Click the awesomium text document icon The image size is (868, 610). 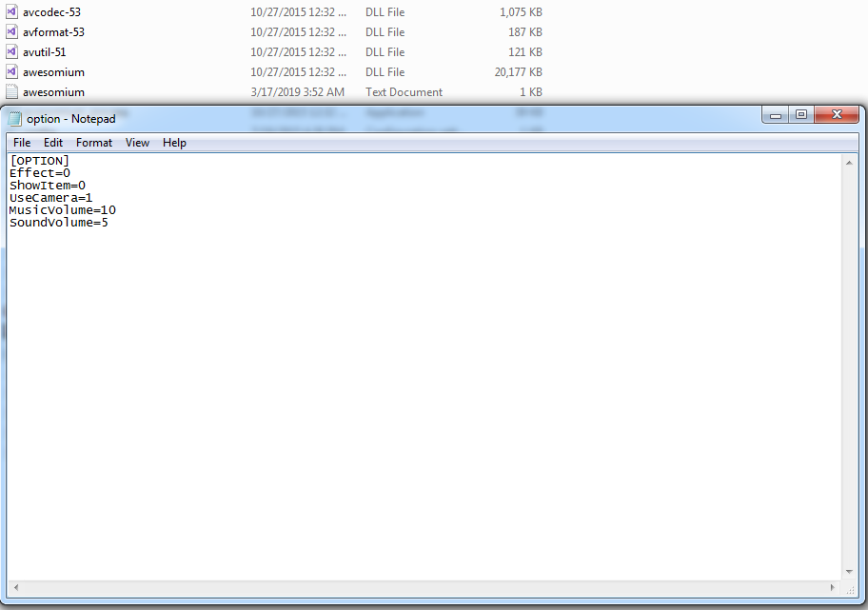point(11,91)
